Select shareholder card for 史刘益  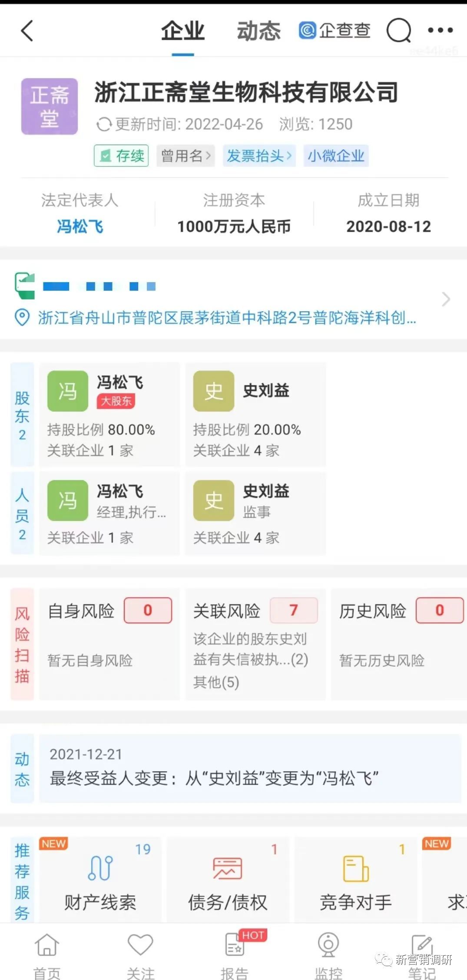(x=255, y=414)
